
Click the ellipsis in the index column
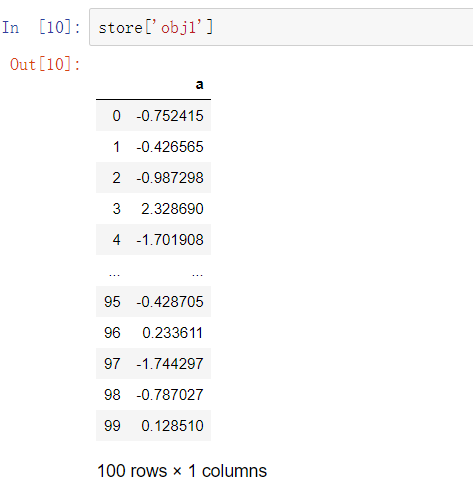pyautogui.click(x=114, y=275)
